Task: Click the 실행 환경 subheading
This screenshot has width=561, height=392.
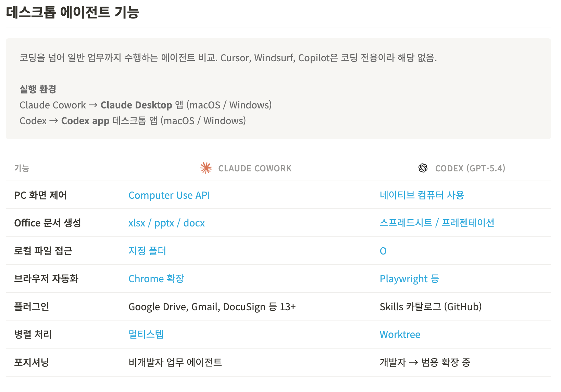Action: [38, 89]
